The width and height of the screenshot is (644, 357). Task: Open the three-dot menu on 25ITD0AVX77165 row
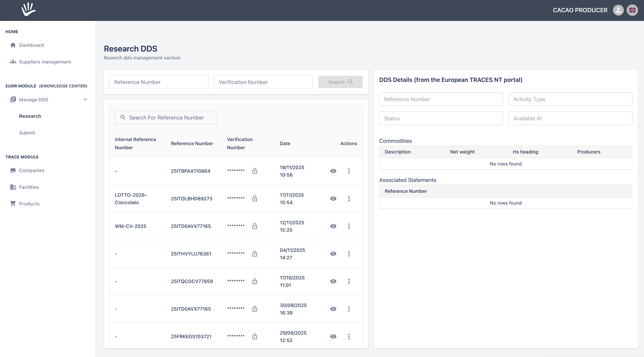pyautogui.click(x=349, y=309)
